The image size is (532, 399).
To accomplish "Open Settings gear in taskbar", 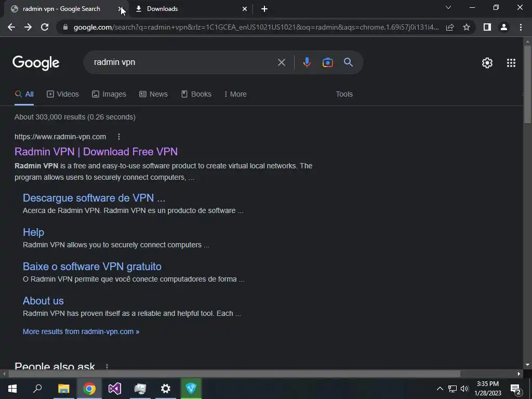I will click(x=166, y=389).
